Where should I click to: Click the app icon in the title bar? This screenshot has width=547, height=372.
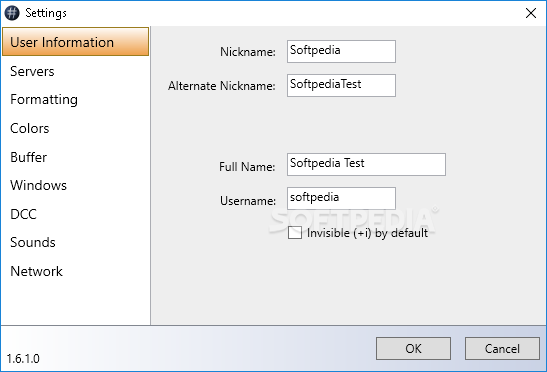(12, 13)
